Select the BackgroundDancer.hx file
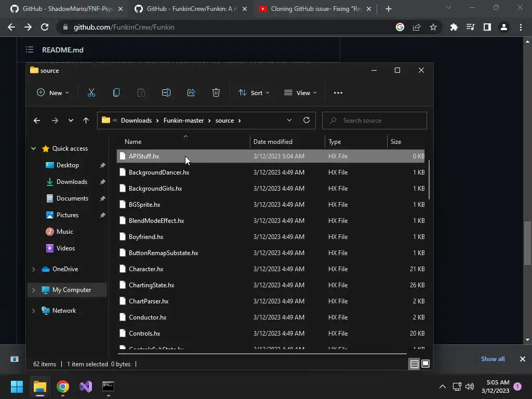532x399 pixels. (271, 172)
